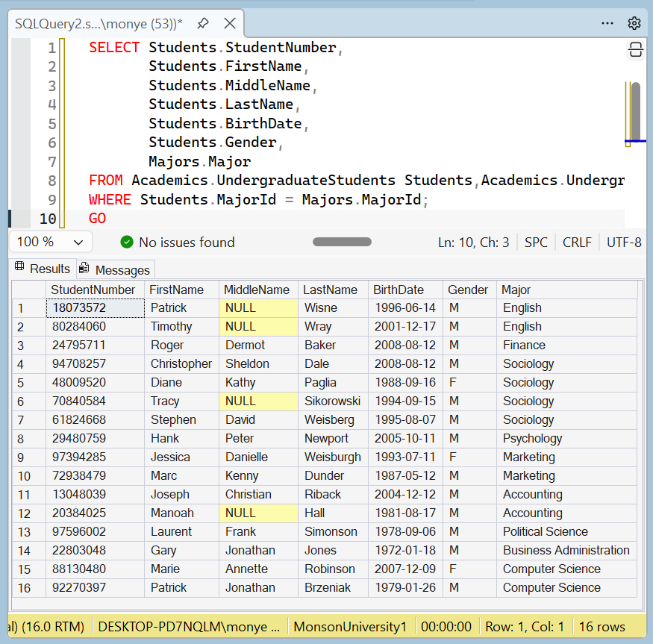
Task: Close the SQLQuery2 tab
Action: click(x=230, y=23)
